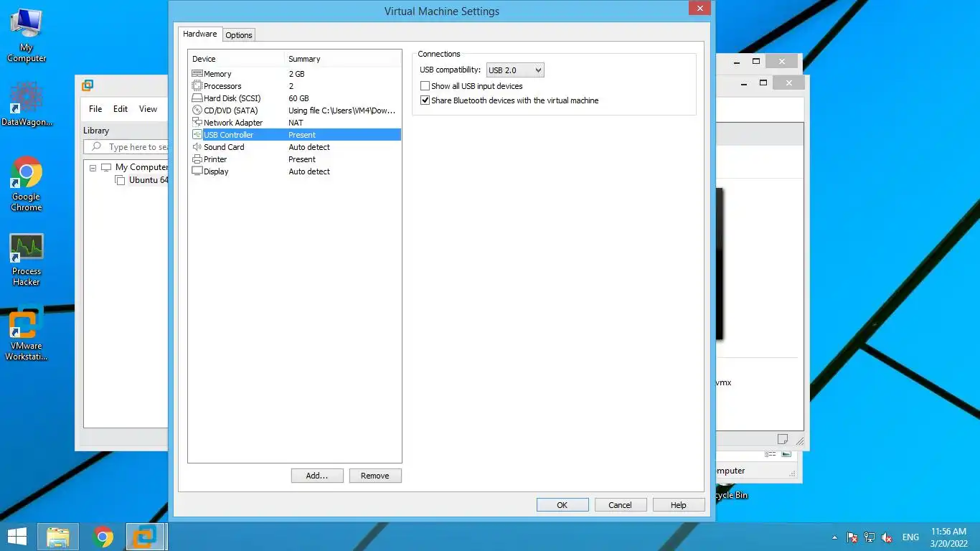This screenshot has width=980, height=551.
Task: Click the message log icon in VMware status bar
Action: (783, 439)
